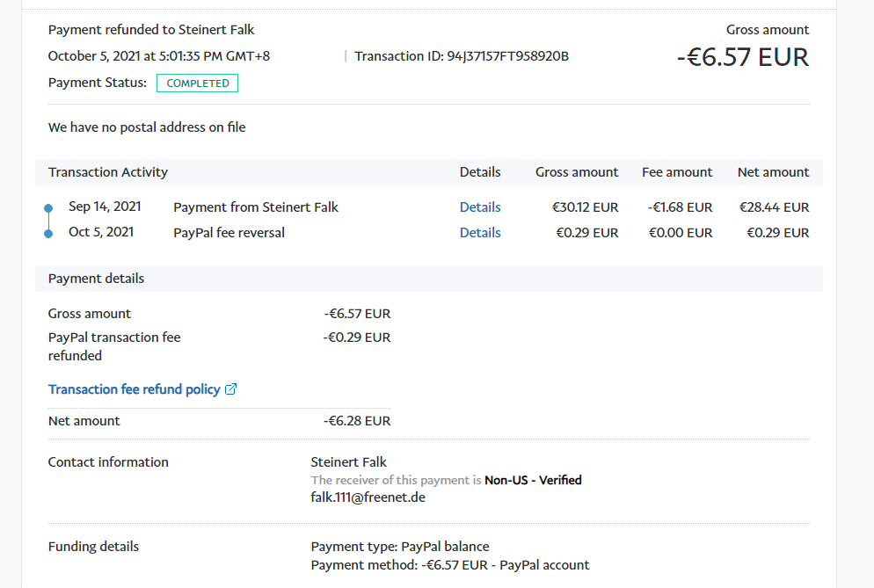
Task: Open the Transaction fee refund policy link
Action: (x=135, y=389)
